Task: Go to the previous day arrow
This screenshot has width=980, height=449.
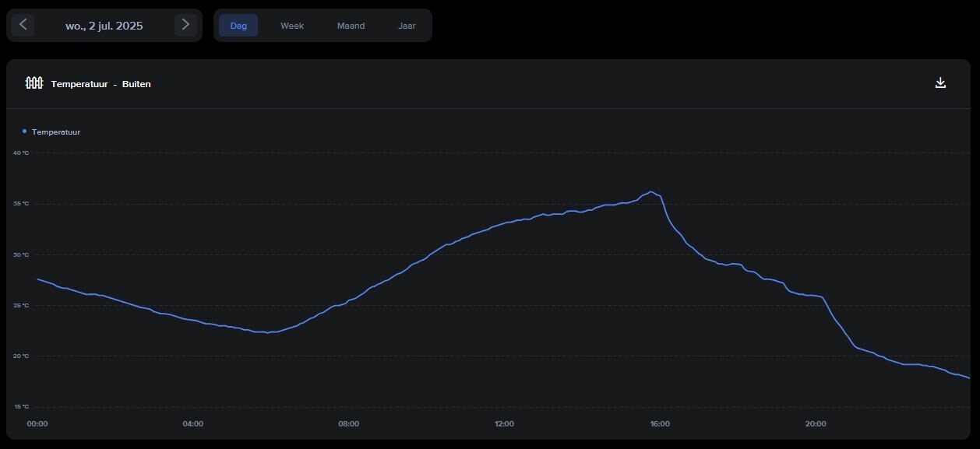Action: [x=23, y=25]
